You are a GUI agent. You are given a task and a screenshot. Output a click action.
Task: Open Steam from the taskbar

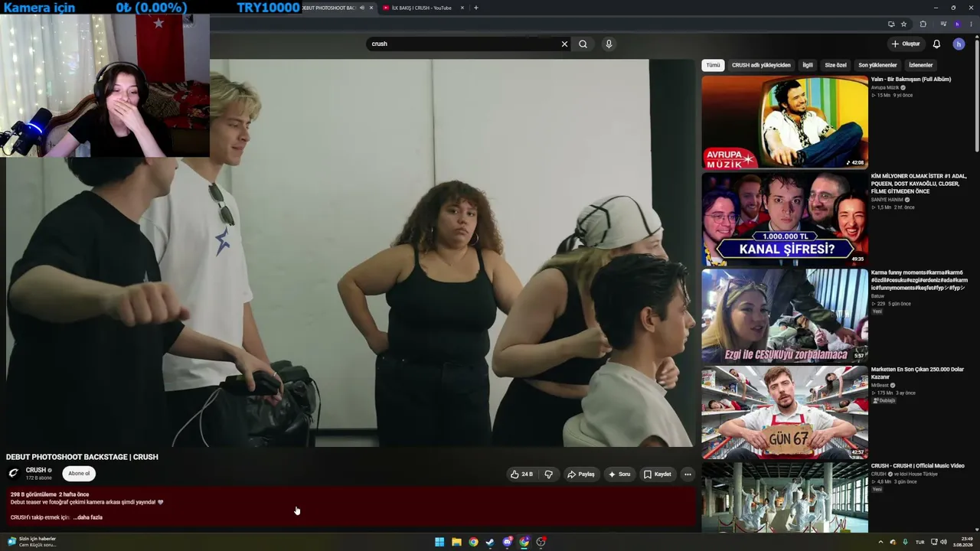click(x=490, y=542)
